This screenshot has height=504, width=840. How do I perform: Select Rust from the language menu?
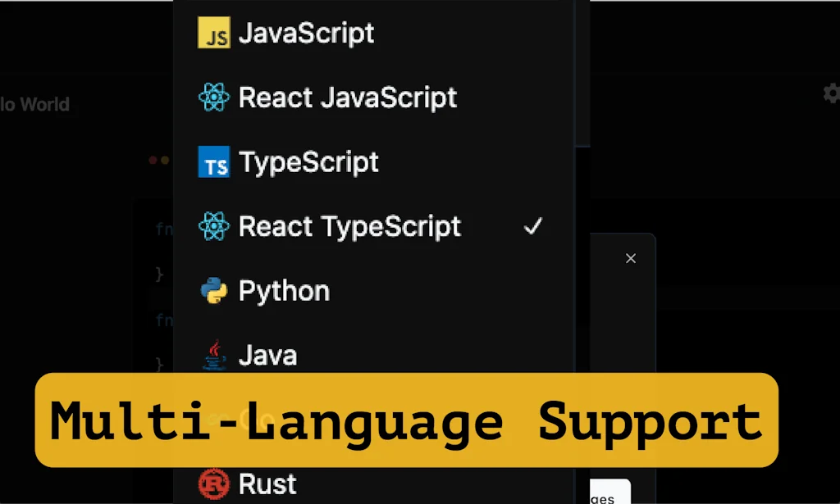click(x=267, y=484)
